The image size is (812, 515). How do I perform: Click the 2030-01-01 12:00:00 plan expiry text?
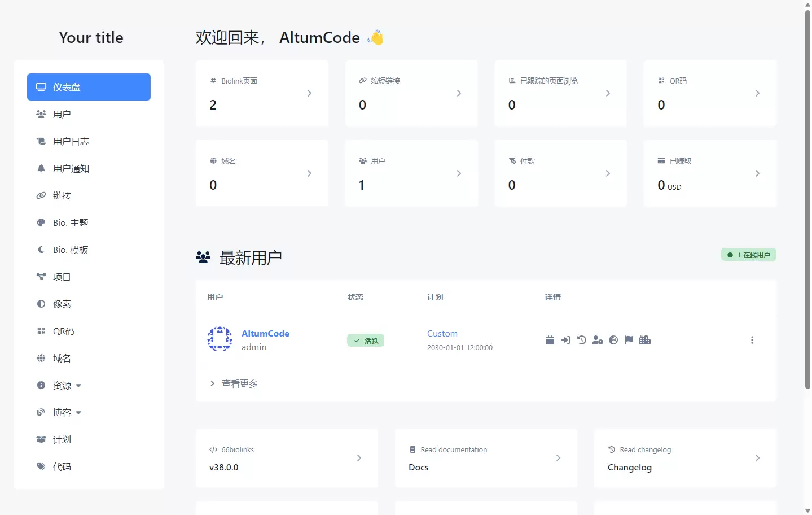460,348
